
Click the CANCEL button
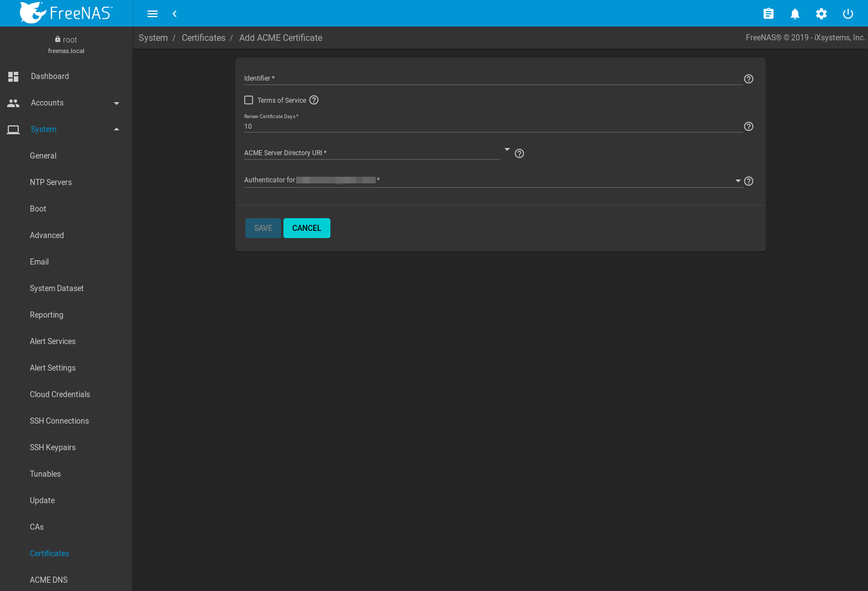point(307,228)
